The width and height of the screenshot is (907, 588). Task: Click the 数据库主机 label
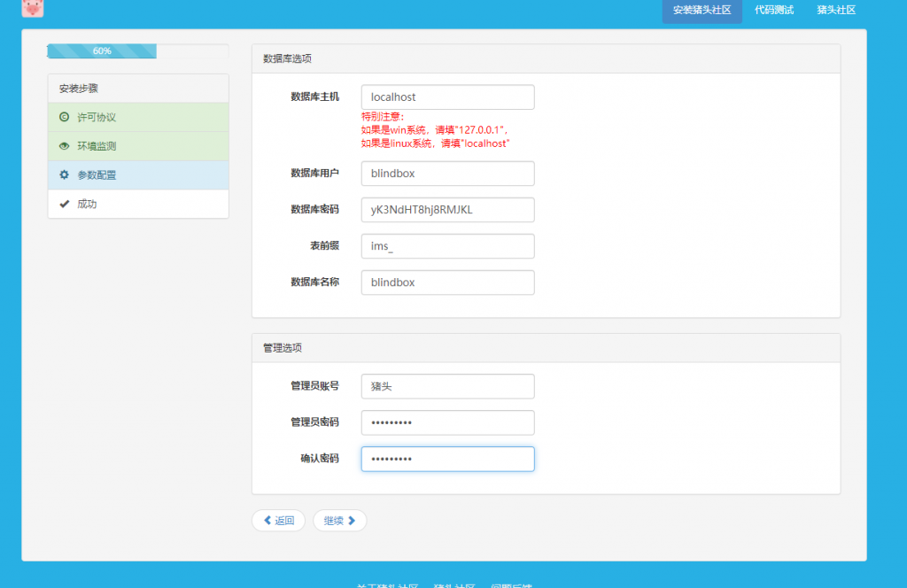314,97
